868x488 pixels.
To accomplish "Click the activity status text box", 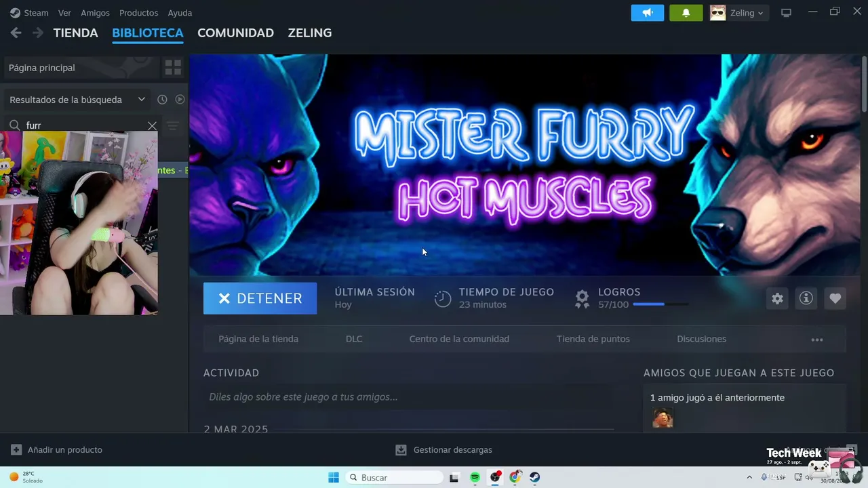I will (x=408, y=397).
